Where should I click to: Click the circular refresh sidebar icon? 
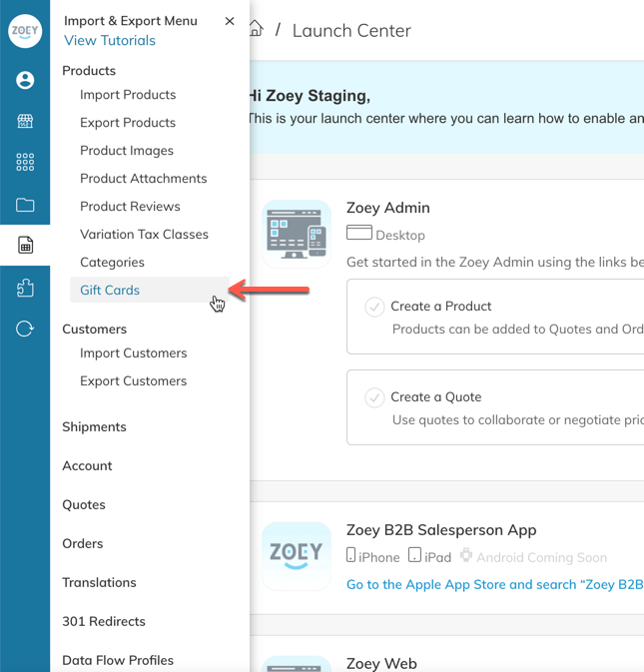(x=25, y=329)
